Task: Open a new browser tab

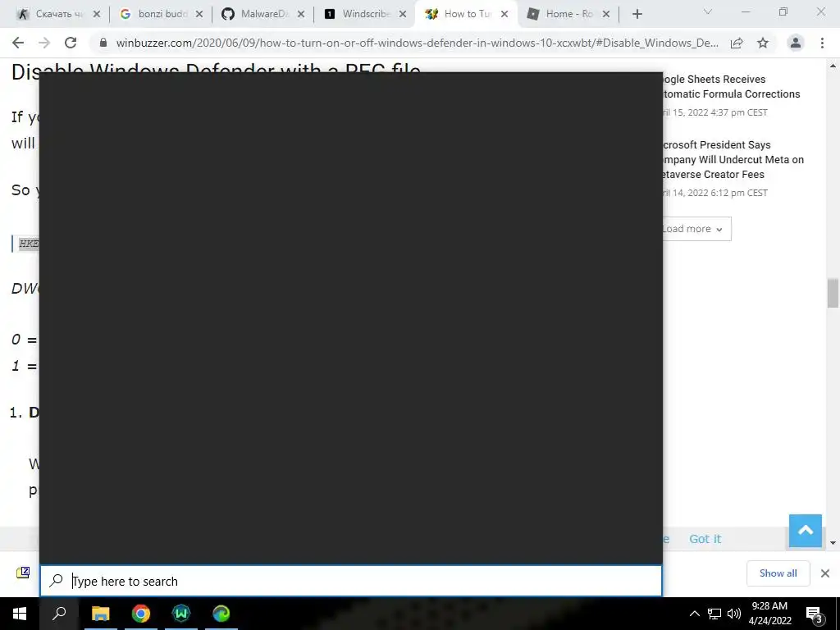Action: tap(637, 15)
